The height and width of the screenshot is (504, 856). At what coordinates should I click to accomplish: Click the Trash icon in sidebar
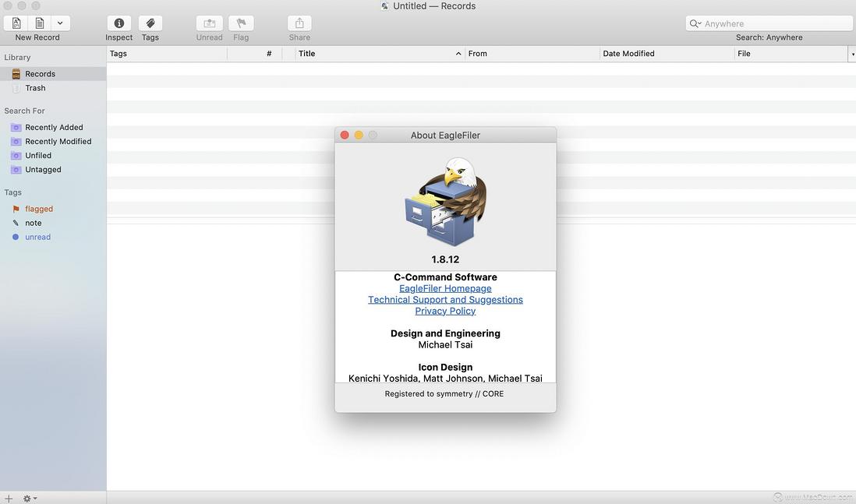pyautogui.click(x=16, y=88)
